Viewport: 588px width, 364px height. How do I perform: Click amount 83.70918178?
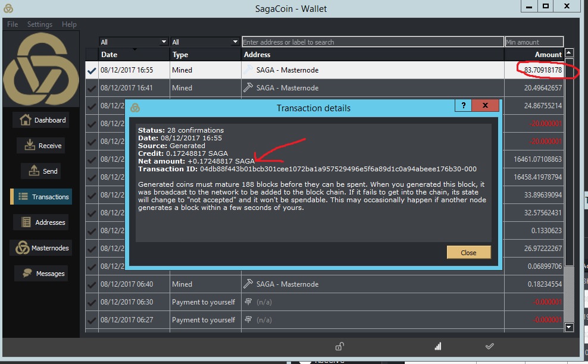[543, 70]
